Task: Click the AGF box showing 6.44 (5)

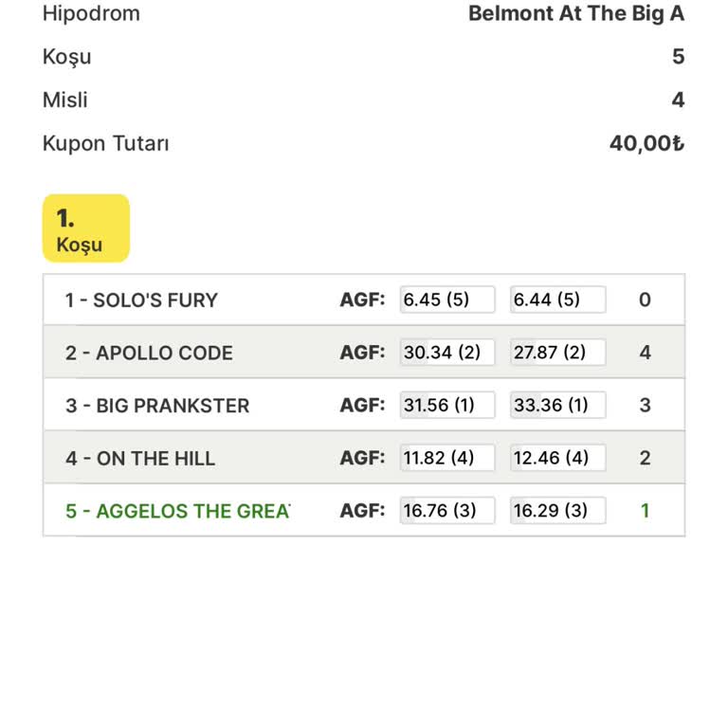Action: pos(557,300)
